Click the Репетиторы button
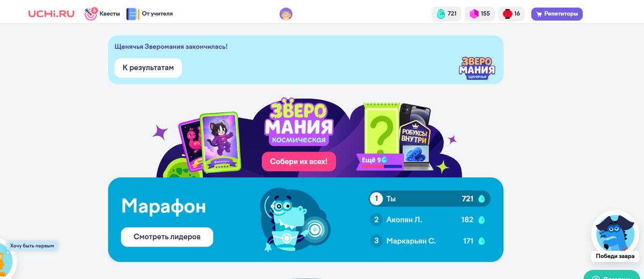 [x=557, y=14]
